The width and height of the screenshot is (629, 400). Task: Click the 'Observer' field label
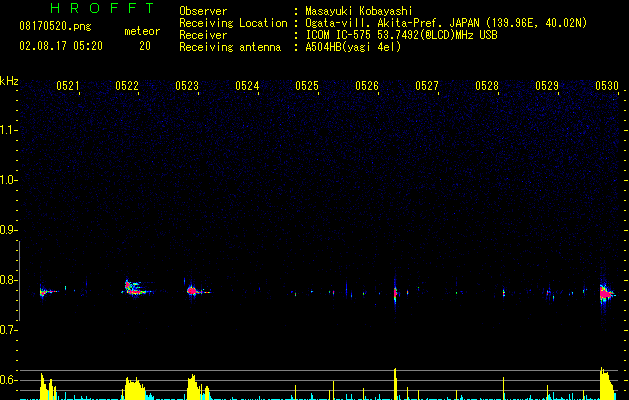(x=203, y=11)
